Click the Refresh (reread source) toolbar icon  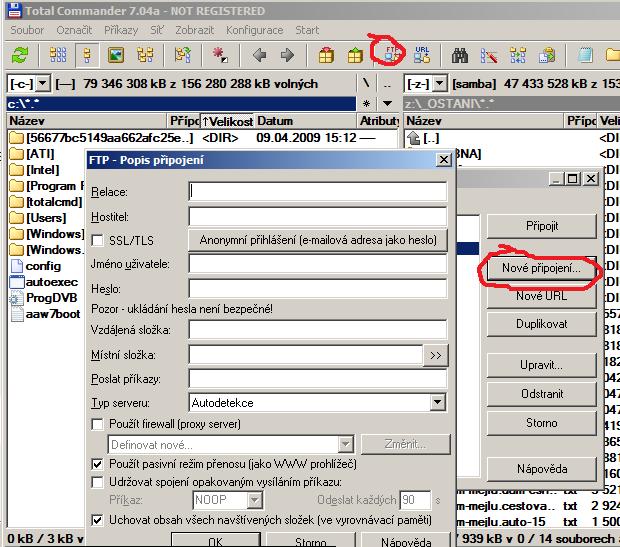tap(19, 55)
